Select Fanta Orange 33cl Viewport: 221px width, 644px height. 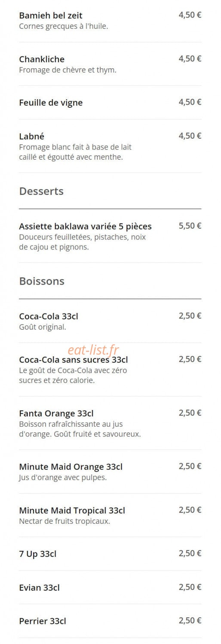(110, 423)
